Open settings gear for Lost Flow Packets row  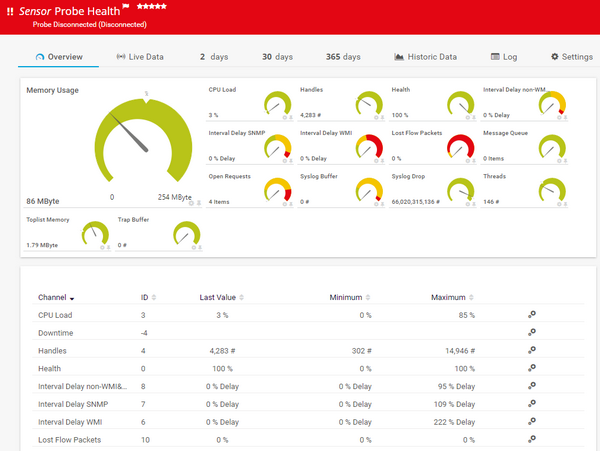tap(532, 438)
